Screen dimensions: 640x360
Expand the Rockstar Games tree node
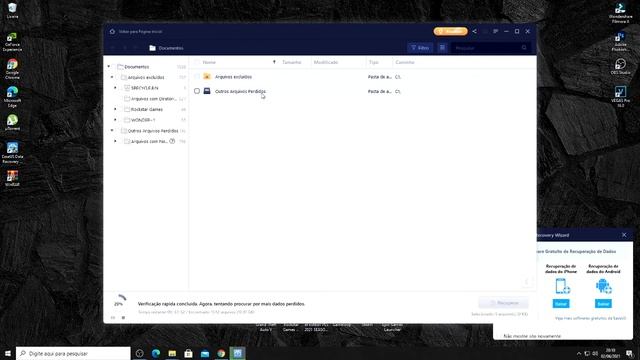click(x=116, y=109)
